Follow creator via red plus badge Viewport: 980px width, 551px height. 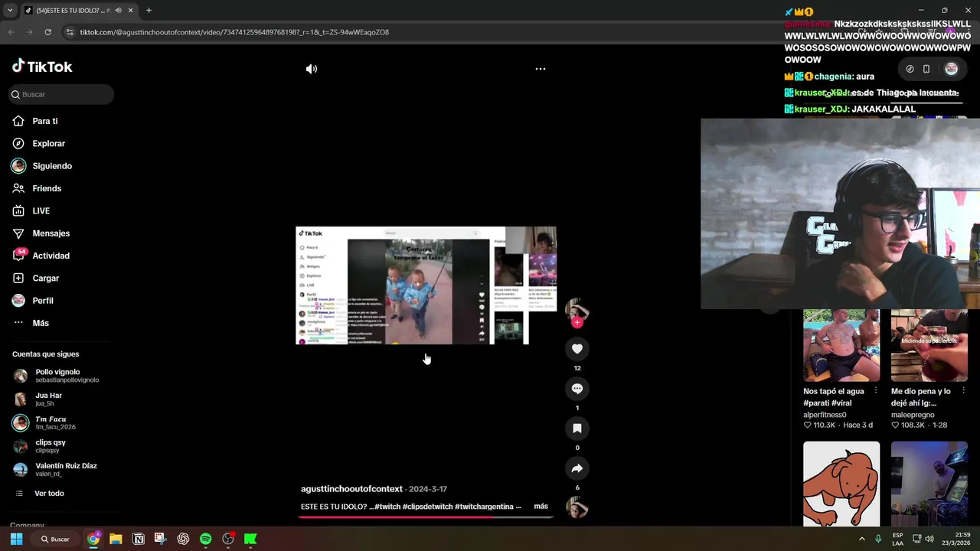[x=577, y=323]
